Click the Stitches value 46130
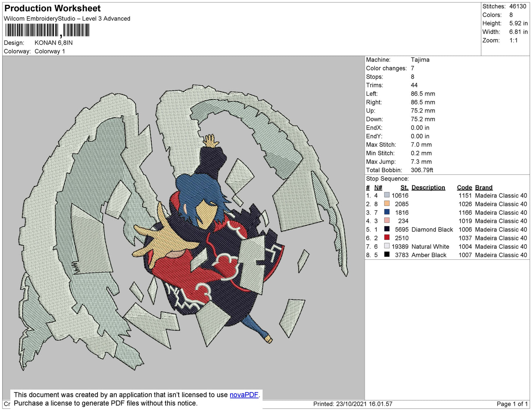This screenshot has height=411, width=532. point(518,6)
